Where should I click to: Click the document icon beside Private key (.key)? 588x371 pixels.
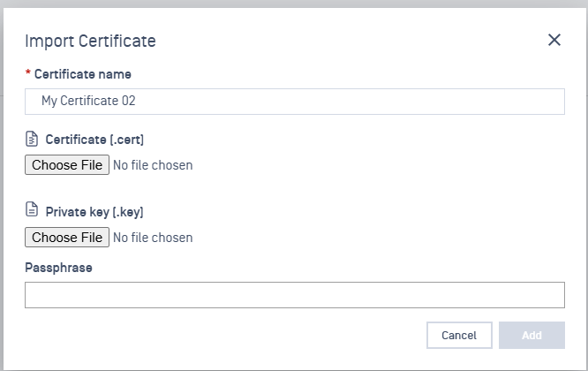(x=32, y=211)
